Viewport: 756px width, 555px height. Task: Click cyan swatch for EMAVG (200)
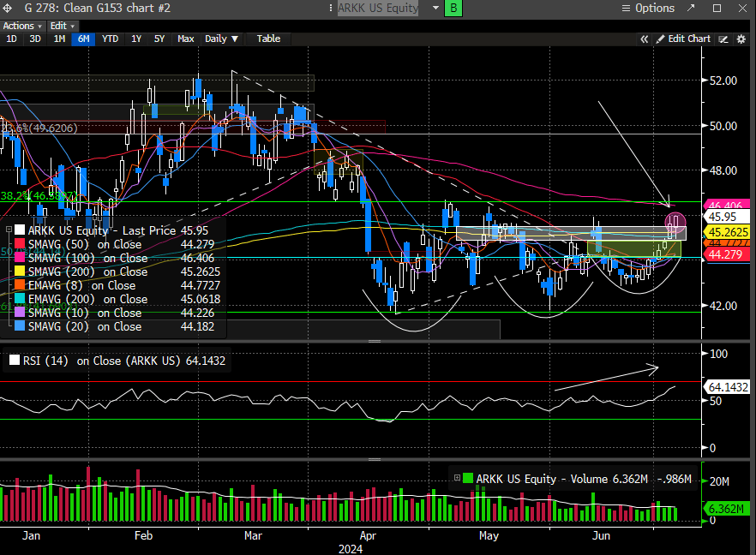pos(20,299)
